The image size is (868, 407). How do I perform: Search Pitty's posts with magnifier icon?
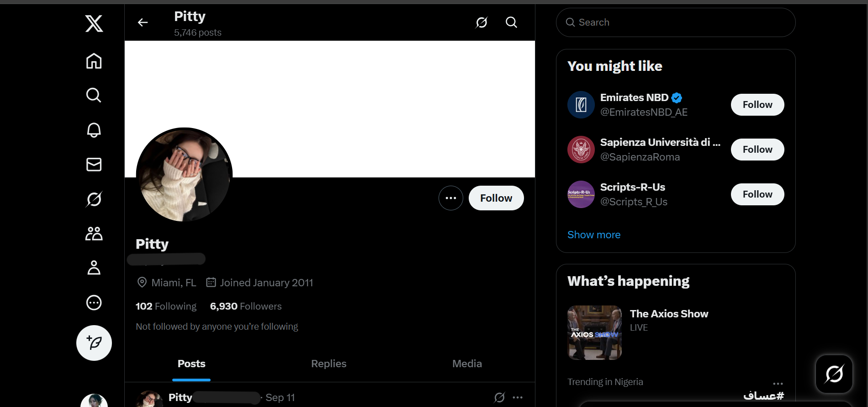511,22
